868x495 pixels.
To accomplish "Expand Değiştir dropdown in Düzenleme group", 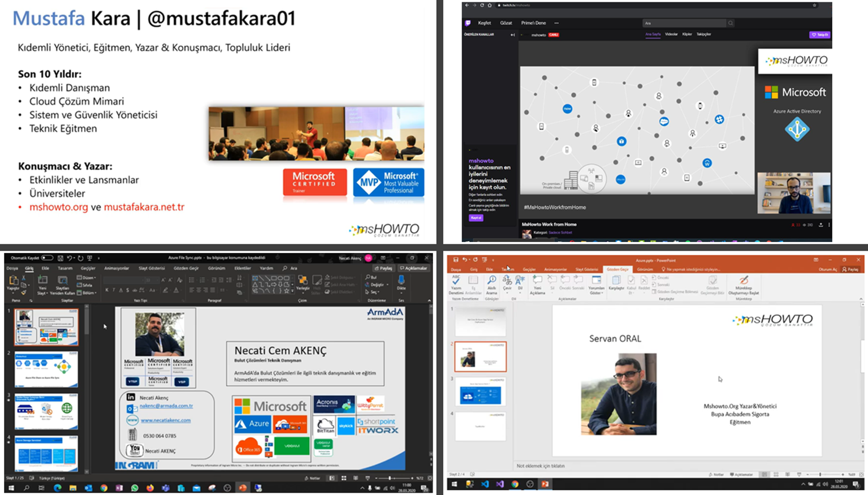I will pyautogui.click(x=375, y=285).
